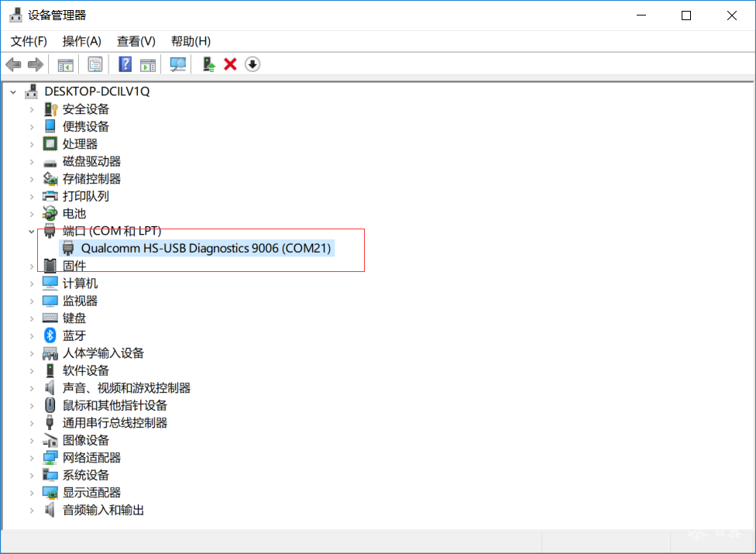Expand the 声音、视频和游戏控制器 category
The height and width of the screenshot is (554, 756).
[32, 388]
